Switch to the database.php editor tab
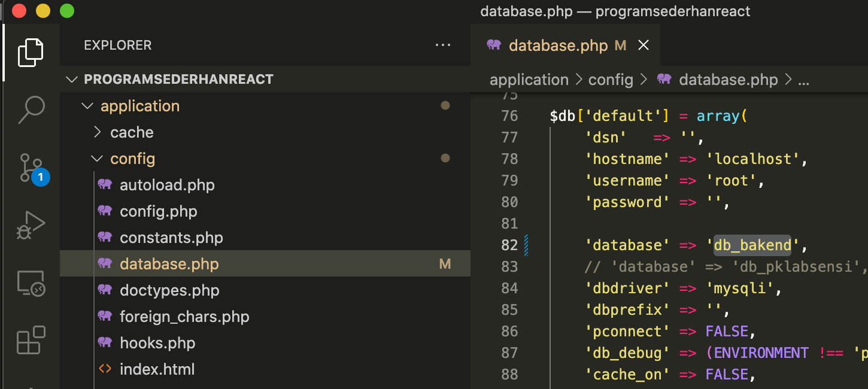The width and height of the screenshot is (868, 389). [558, 45]
